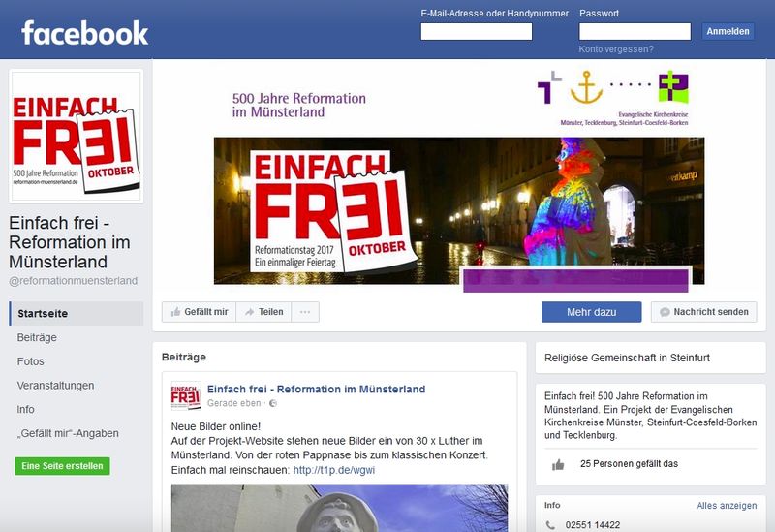Image resolution: width=775 pixels, height=532 pixels.
Task: Focus the E-Mail-Adresse oder Handynummer field
Action: pos(477,31)
